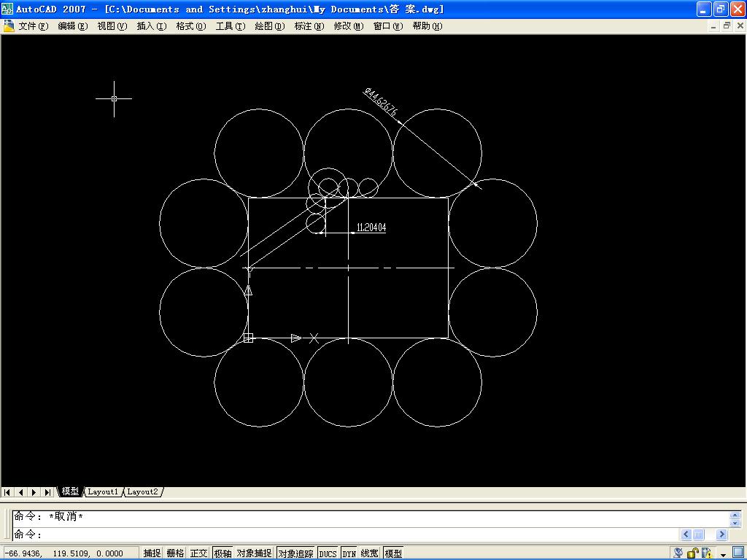The height and width of the screenshot is (560, 747).
Task: Open the 工具(T) menu
Action: click(231, 26)
